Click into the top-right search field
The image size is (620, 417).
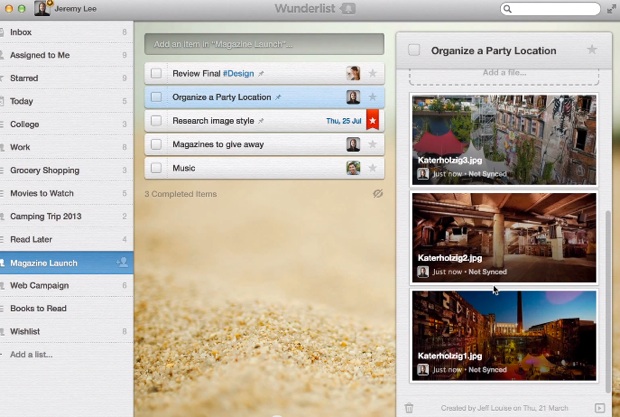550,9
